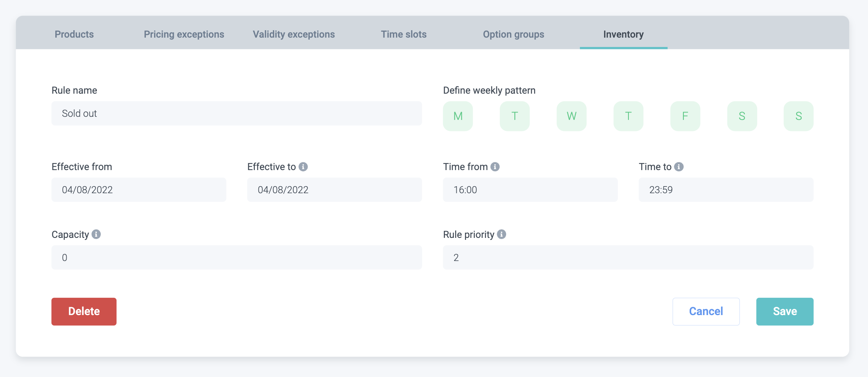This screenshot has height=377, width=868.
Task: Toggle Monday in the weekly pattern
Action: 458,116
